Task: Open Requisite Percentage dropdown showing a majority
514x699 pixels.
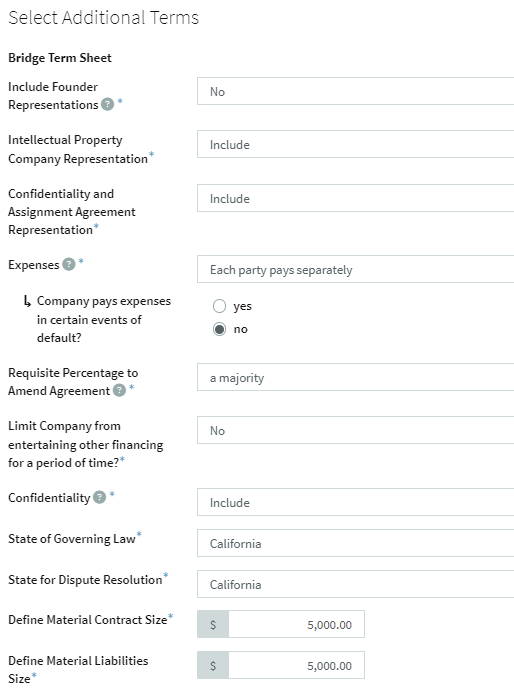Action: 356,378
